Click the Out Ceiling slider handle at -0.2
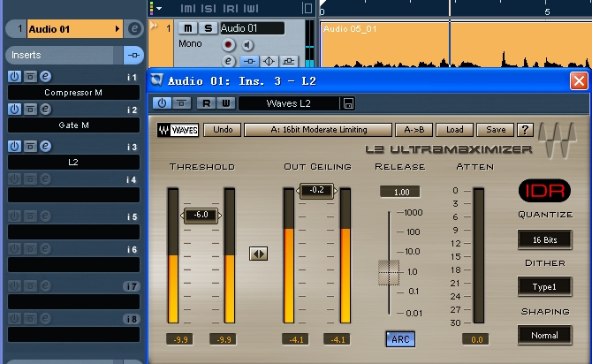 tap(316, 190)
